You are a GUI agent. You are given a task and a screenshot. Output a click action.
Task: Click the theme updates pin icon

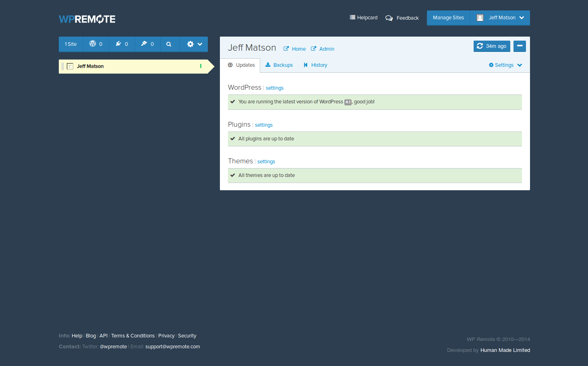tap(144, 44)
